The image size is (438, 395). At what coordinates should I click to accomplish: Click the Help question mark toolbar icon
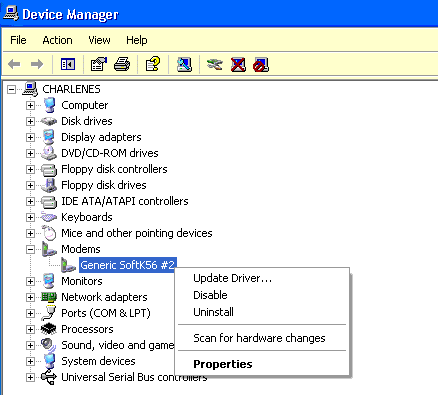pos(153,64)
